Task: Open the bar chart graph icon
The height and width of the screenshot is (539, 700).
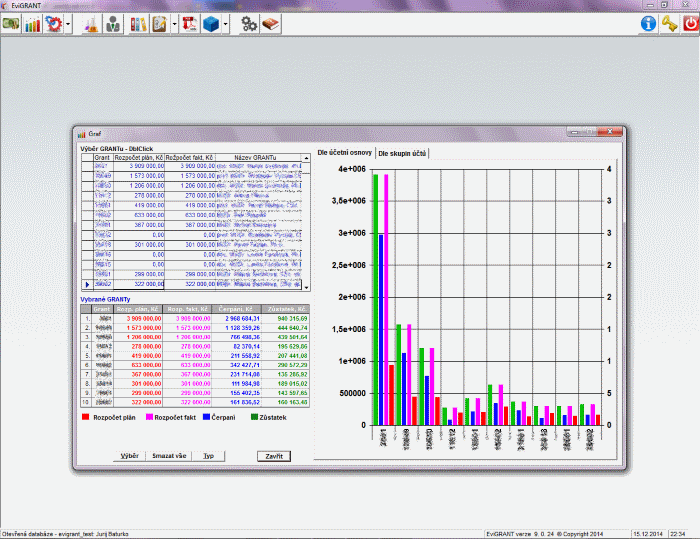Action: 33,24
